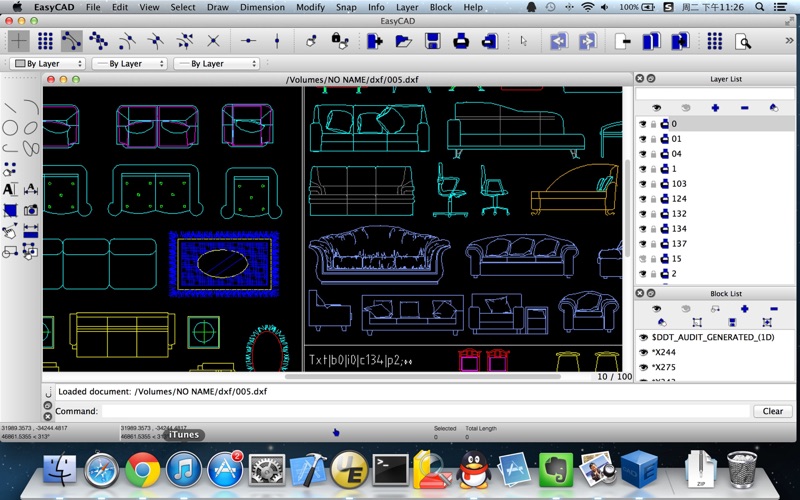Select the hatch fill tool
The height and width of the screenshot is (500, 800).
click(x=10, y=210)
